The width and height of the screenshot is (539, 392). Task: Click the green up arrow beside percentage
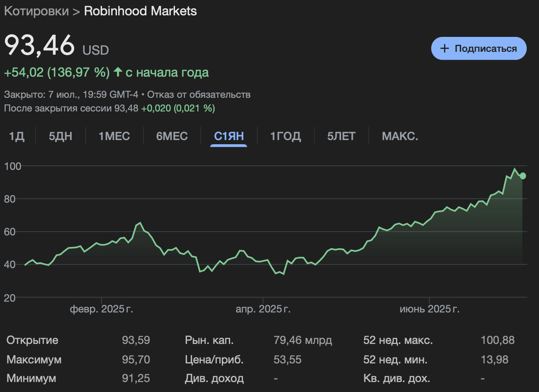click(x=118, y=72)
